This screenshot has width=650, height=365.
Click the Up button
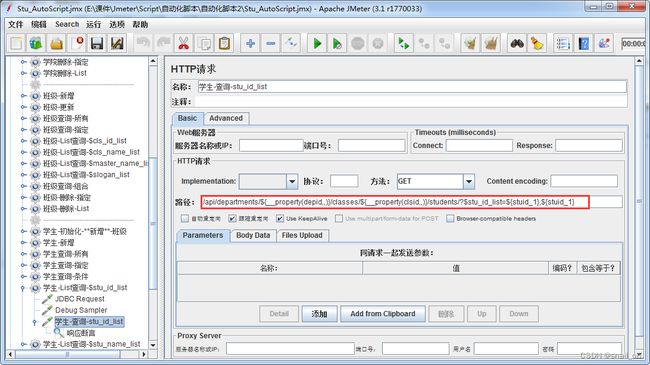pyautogui.click(x=482, y=314)
